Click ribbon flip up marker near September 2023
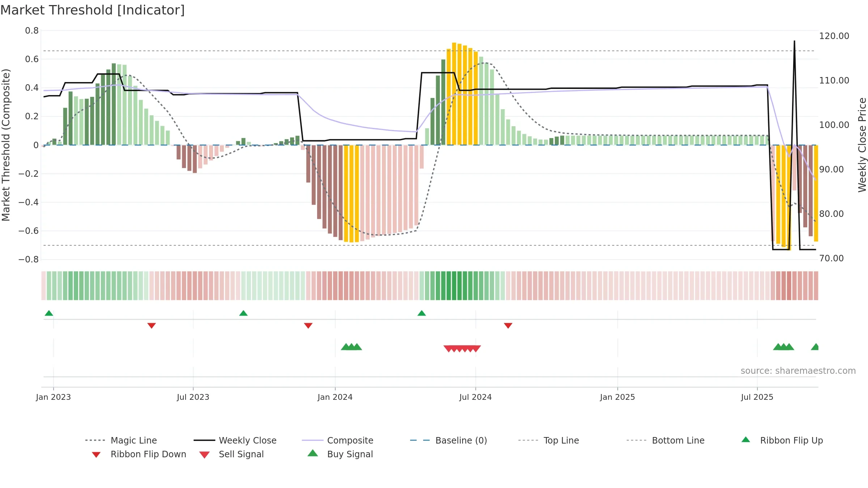The height and width of the screenshot is (488, 868). 243,313
